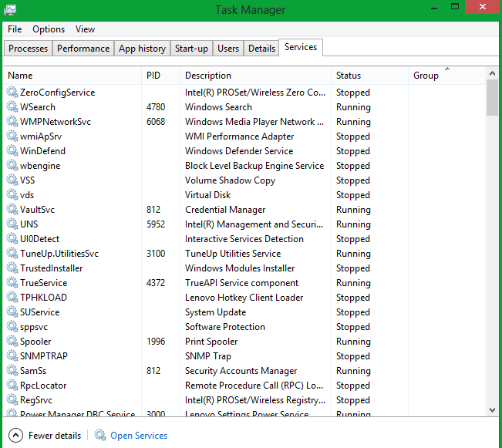Screen dimensions: 502x448
Task: Click the gear icon beside SUService
Action: point(12,312)
